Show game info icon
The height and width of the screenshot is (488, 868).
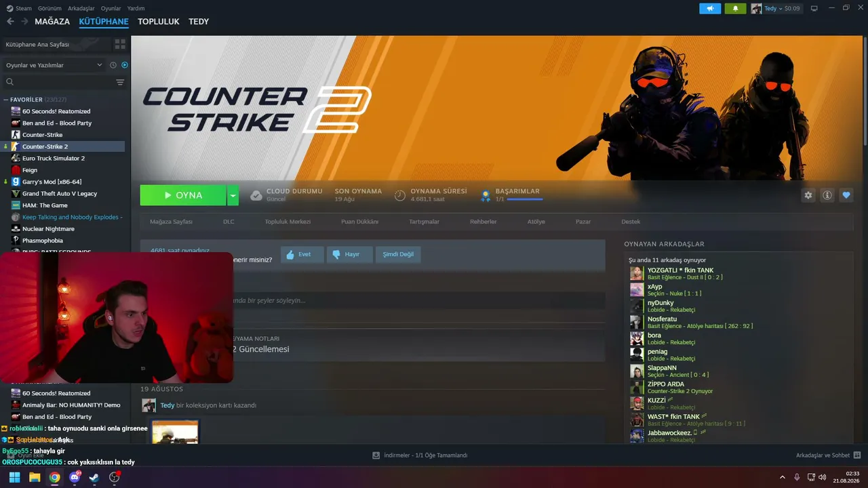[827, 195]
